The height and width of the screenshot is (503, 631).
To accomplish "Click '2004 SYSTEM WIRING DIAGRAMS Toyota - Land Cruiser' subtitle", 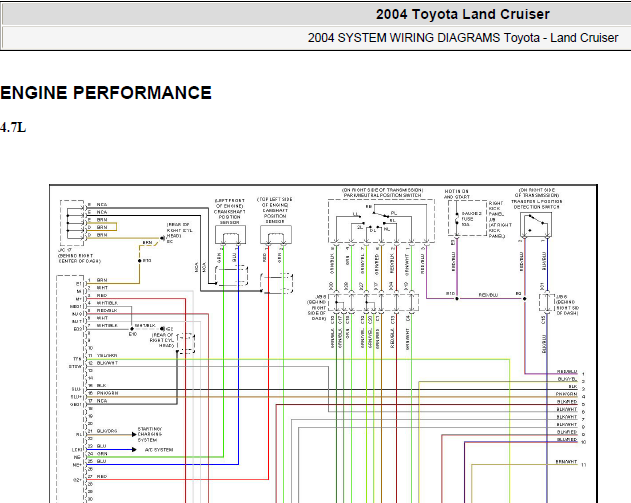I will point(463,38).
